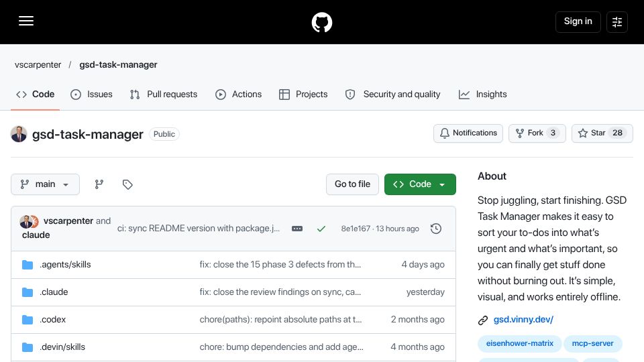Click the Notifications bell button
This screenshot has width=644, height=362.
tap(468, 133)
